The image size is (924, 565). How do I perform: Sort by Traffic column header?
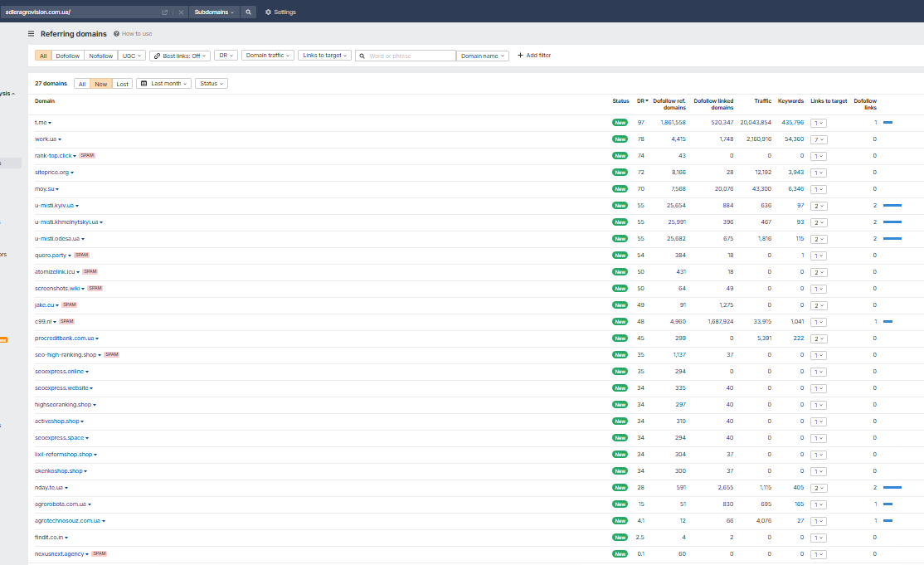click(x=762, y=100)
